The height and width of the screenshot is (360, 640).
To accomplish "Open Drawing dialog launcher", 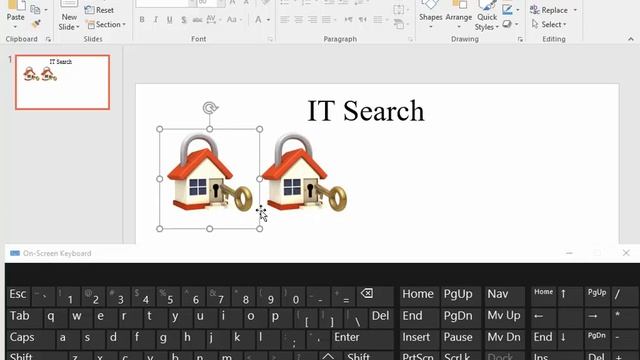I will [520, 39].
